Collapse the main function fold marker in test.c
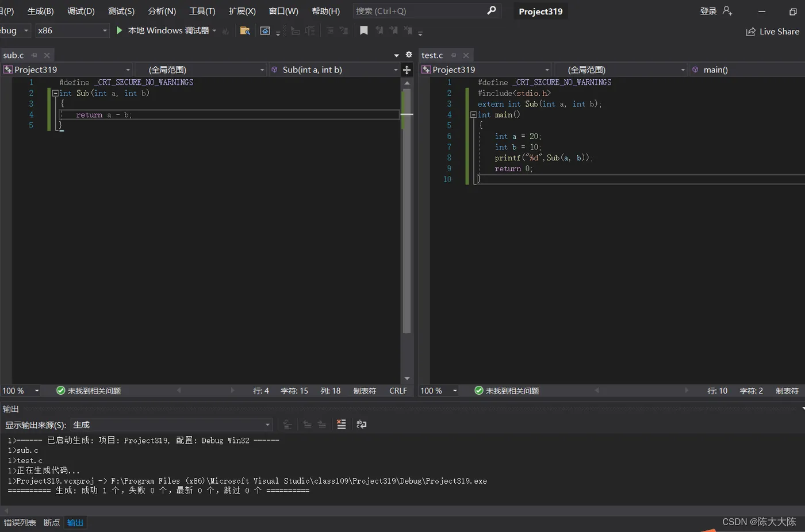Image resolution: width=805 pixels, height=532 pixels. point(473,115)
